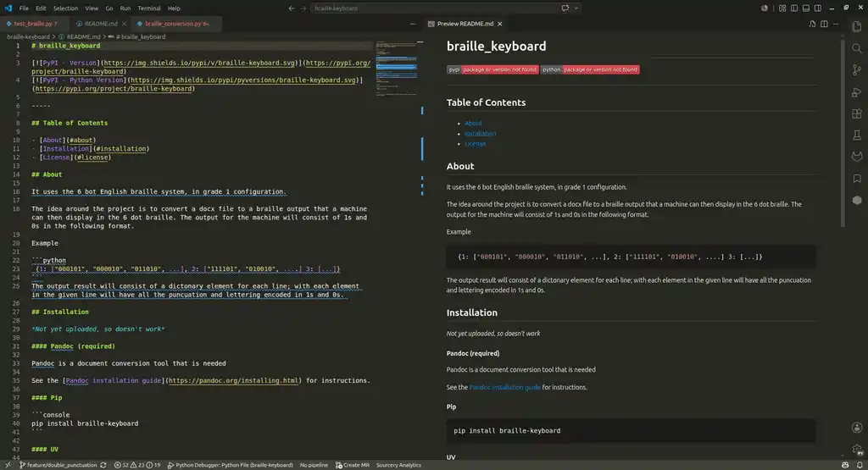Open the GitLab Workflow sidebar icon
Viewport: 868px width, 470px height.
pos(857,157)
